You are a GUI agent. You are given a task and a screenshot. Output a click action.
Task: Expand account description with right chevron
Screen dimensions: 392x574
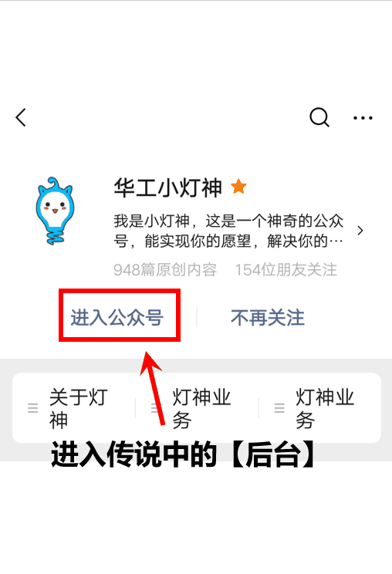[360, 230]
